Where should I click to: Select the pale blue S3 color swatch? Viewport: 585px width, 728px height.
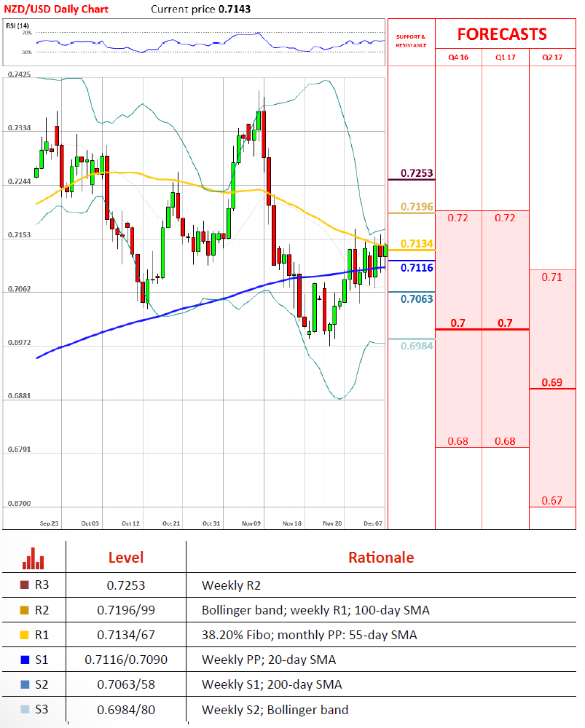tap(25, 709)
